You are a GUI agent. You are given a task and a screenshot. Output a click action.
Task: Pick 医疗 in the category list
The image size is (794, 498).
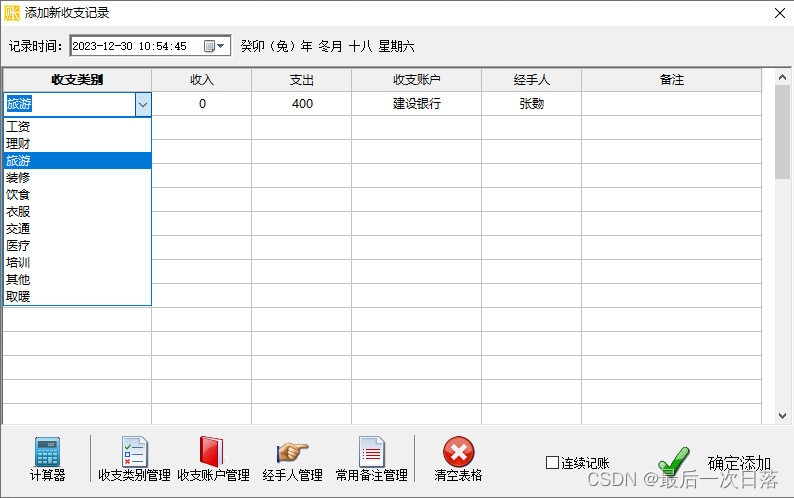(x=77, y=246)
